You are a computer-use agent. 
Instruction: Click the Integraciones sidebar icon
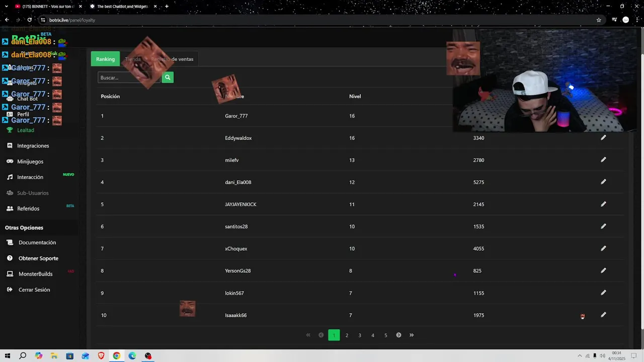(10, 146)
